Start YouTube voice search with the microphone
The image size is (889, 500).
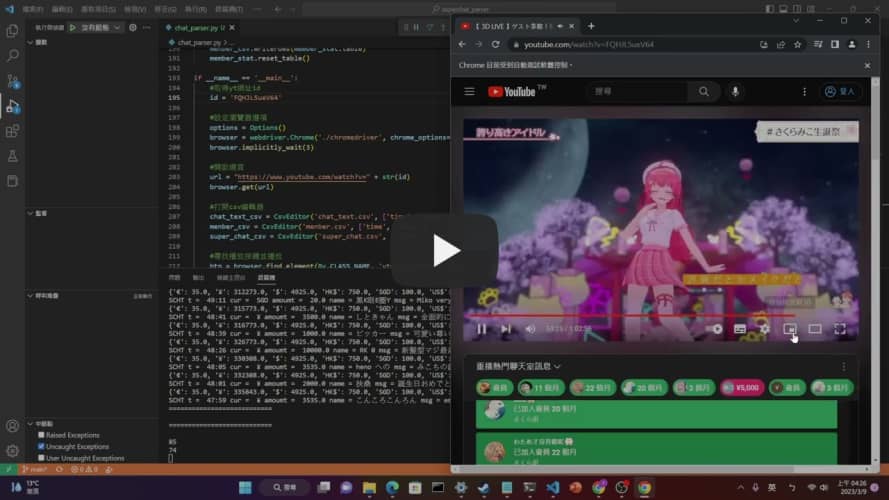tap(735, 91)
